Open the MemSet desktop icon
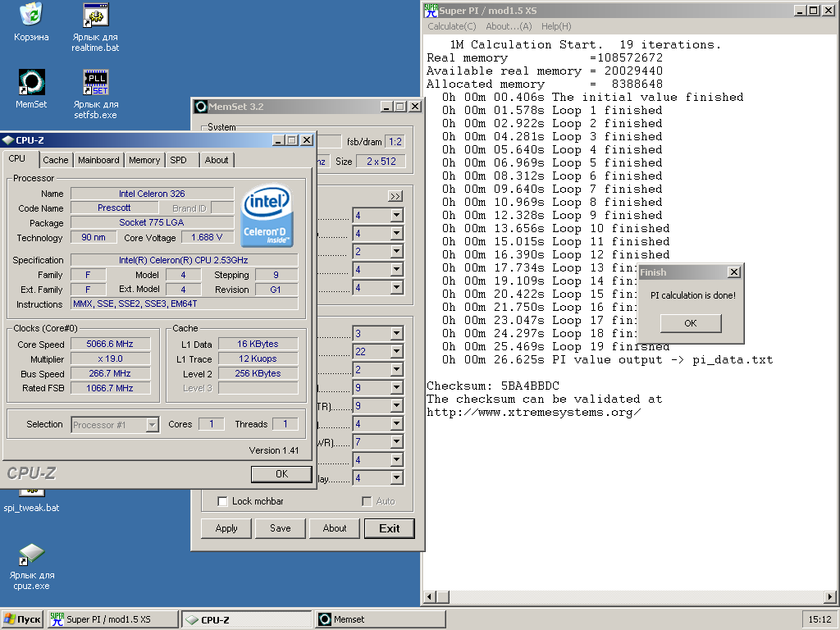Image resolution: width=840 pixels, height=630 pixels. 31,82
